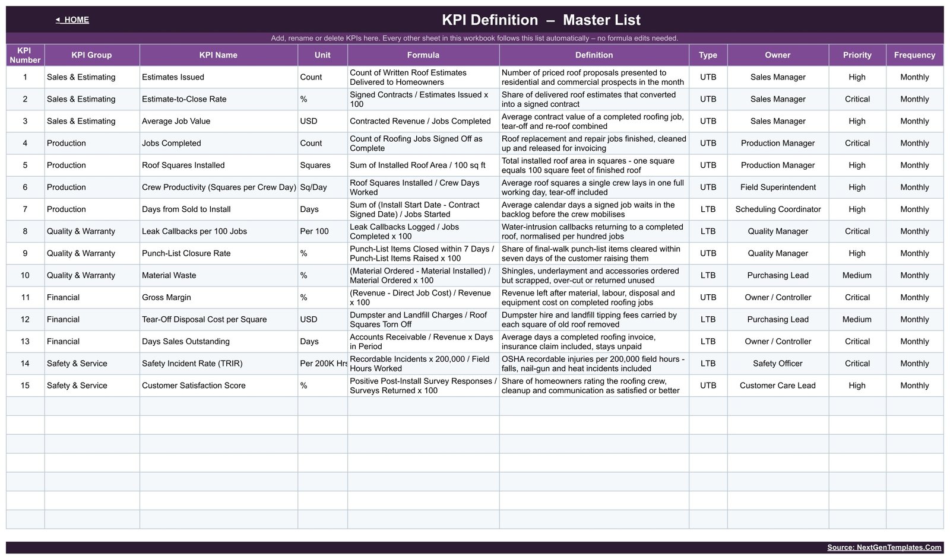Click the UTB type for Estimates Issued
The image size is (950, 560).
pyautogui.click(x=708, y=77)
